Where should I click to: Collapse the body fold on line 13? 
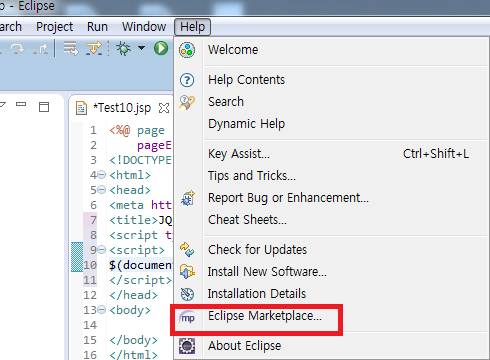[102, 310]
